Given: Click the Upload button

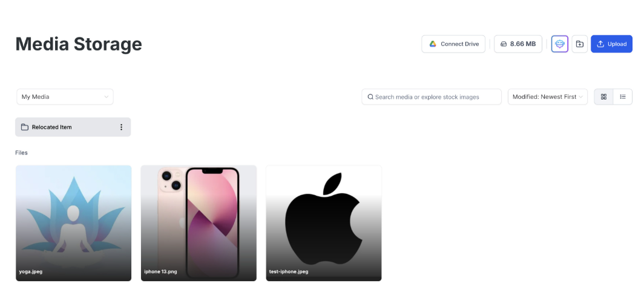Looking at the screenshot, I should [x=611, y=44].
